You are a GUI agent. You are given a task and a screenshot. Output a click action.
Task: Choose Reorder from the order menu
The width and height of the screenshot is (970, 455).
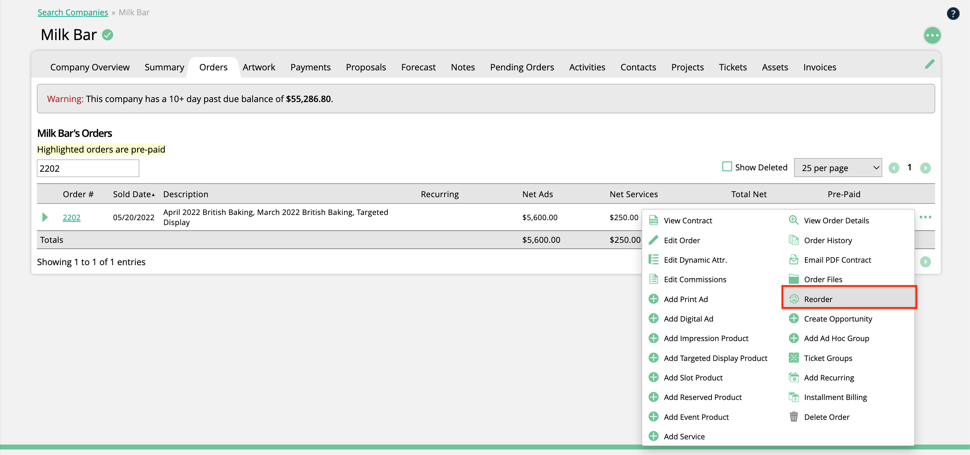pyautogui.click(x=849, y=299)
